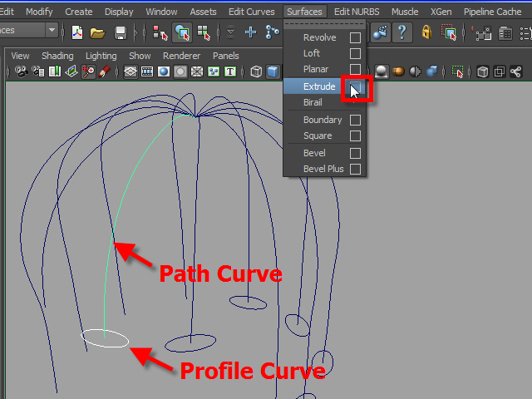
Task: Enable the 2D pan/zoom icon
Action: [x=88, y=71]
